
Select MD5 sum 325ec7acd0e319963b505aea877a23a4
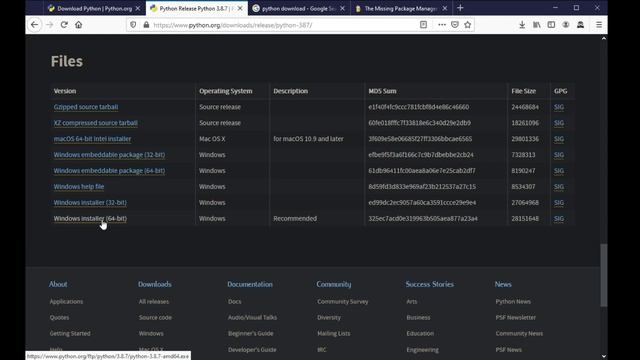pos(423,218)
